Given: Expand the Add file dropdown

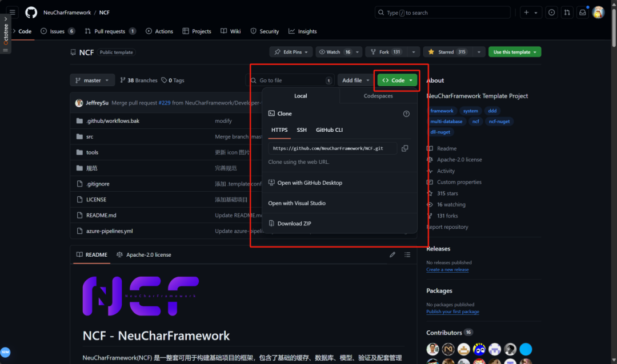Looking at the screenshot, I should point(356,80).
